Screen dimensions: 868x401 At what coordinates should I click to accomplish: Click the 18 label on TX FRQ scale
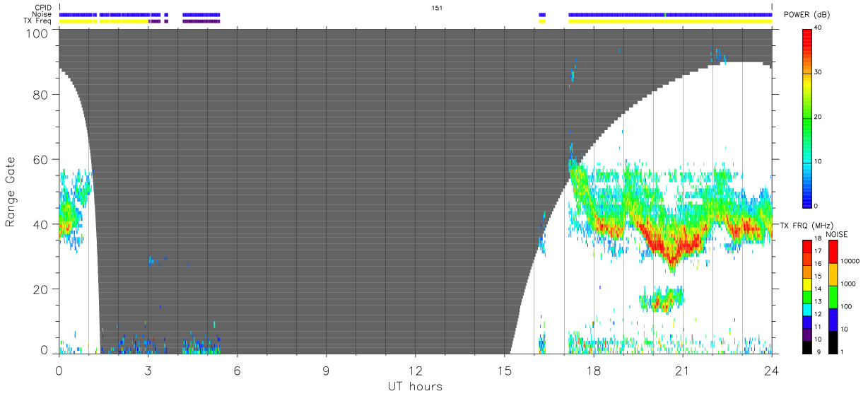click(819, 239)
